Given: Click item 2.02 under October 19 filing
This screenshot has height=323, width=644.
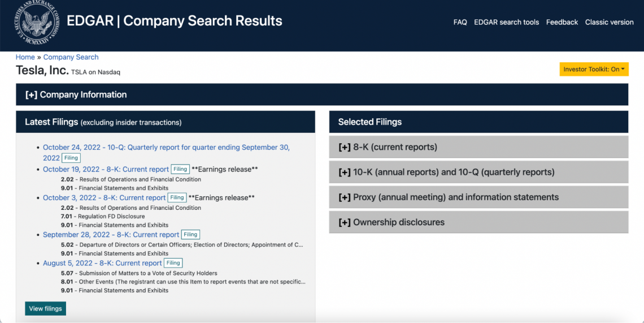Looking at the screenshot, I should pos(131,179).
